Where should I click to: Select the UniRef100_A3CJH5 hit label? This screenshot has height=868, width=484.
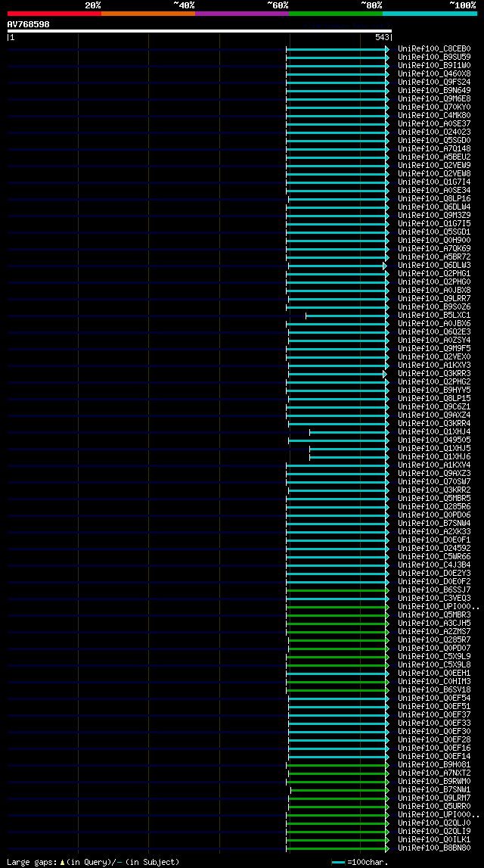pyautogui.click(x=434, y=623)
